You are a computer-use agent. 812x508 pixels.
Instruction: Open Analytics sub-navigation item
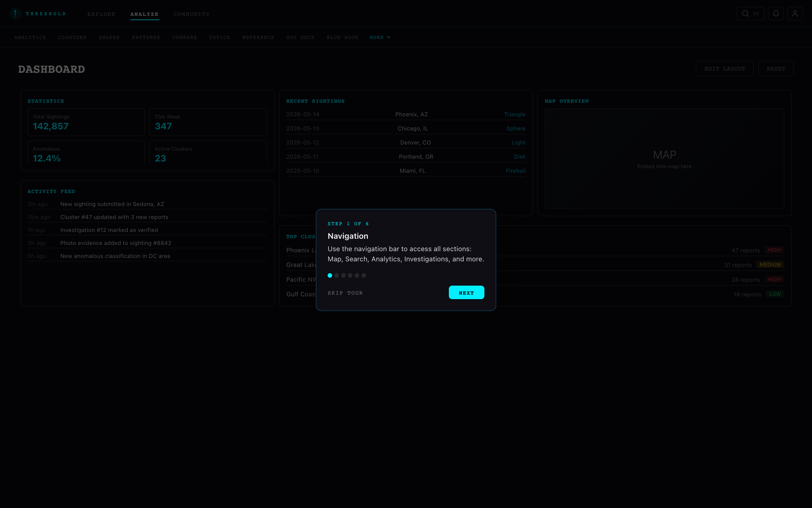pyautogui.click(x=30, y=37)
